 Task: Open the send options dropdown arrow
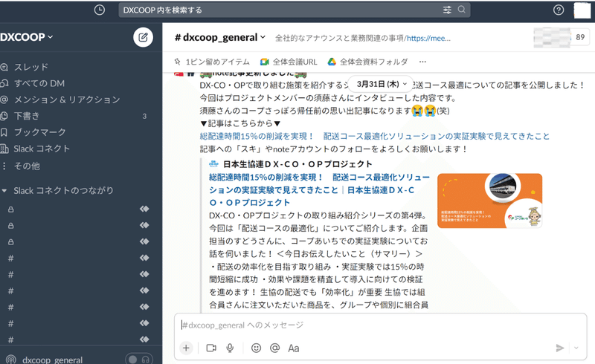576,348
